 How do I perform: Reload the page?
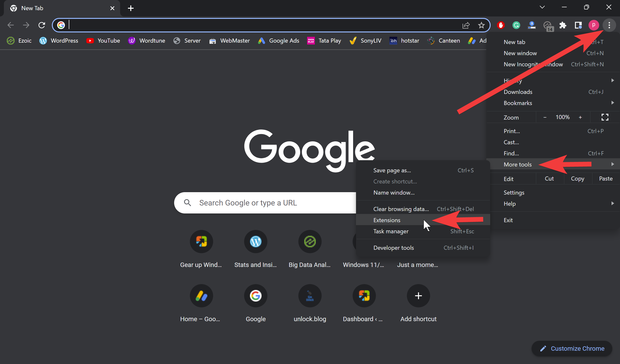[42, 25]
